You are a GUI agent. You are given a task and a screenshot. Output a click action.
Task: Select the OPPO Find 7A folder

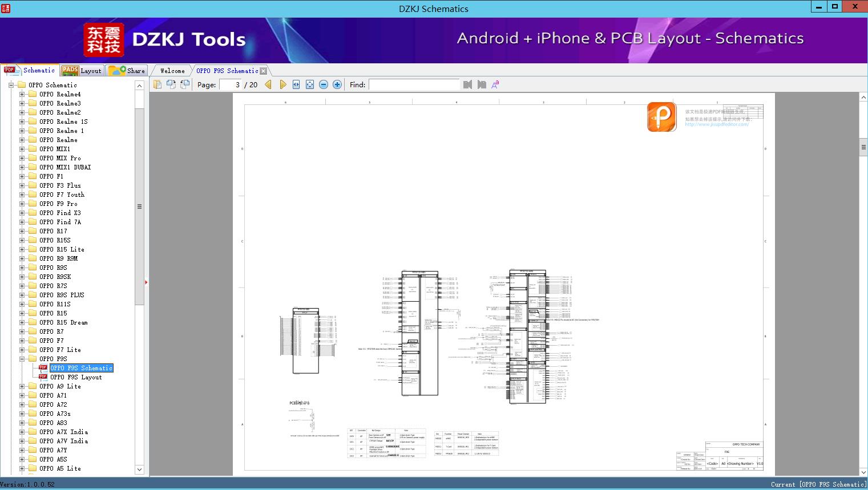point(60,222)
